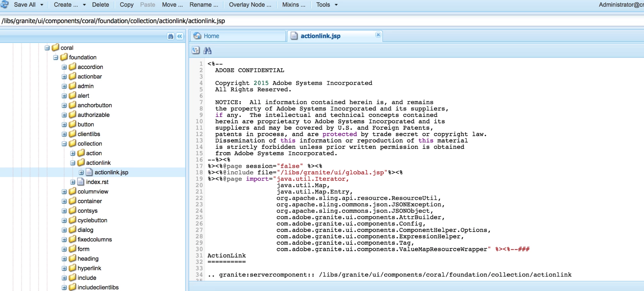644x291 pixels.
Task: Expand the index.rst tree node
Action: point(73,182)
